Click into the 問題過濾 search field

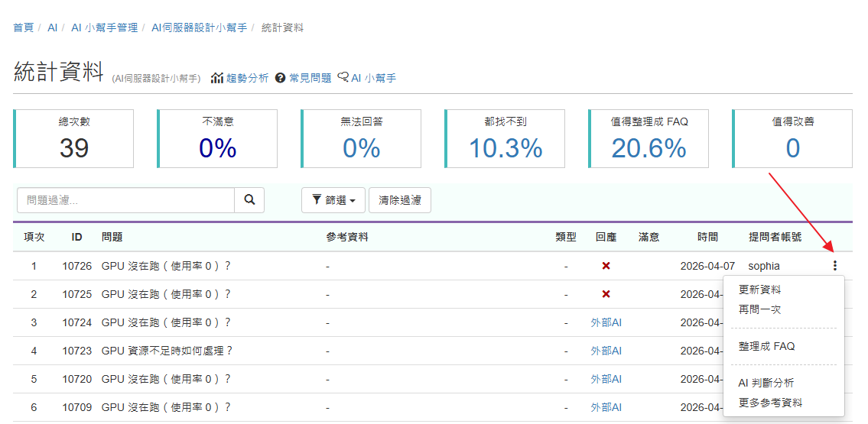pyautogui.click(x=125, y=200)
